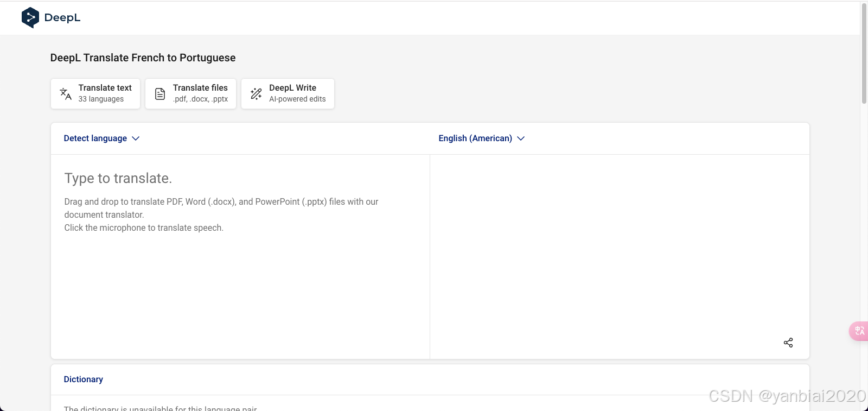Click the translate-text language icon

coord(66,93)
